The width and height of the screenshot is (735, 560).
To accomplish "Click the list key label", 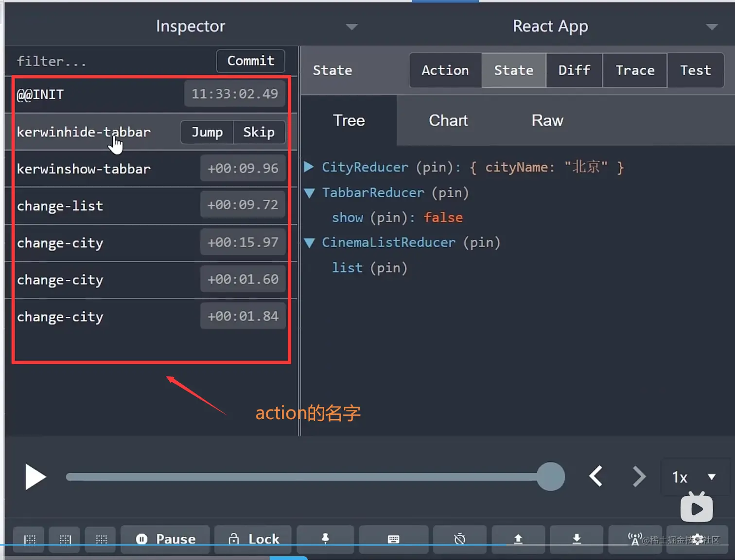I will (x=347, y=268).
